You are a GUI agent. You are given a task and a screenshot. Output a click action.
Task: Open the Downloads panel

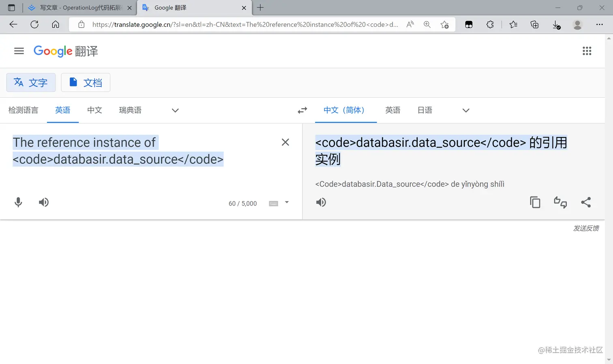[x=557, y=25]
